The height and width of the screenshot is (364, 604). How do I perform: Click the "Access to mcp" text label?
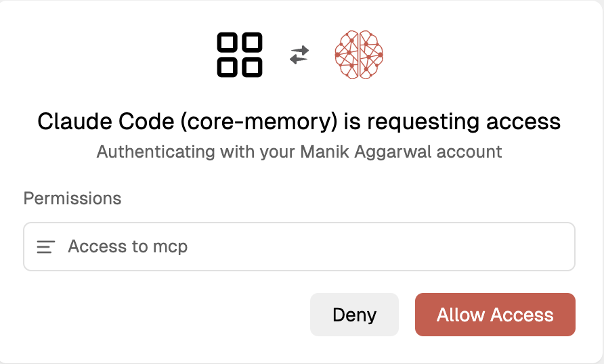pyautogui.click(x=127, y=247)
